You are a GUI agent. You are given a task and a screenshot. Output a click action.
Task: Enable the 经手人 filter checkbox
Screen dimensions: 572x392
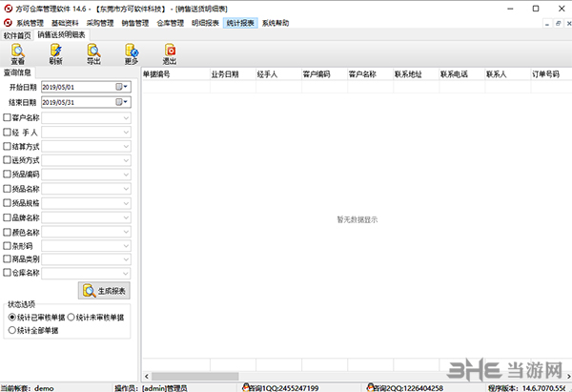point(7,132)
